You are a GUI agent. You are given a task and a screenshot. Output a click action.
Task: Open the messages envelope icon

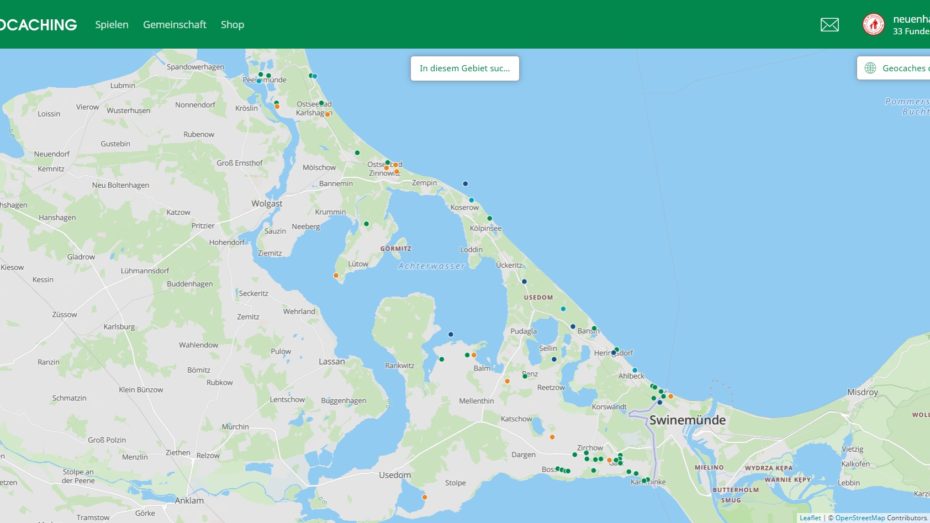point(829,24)
